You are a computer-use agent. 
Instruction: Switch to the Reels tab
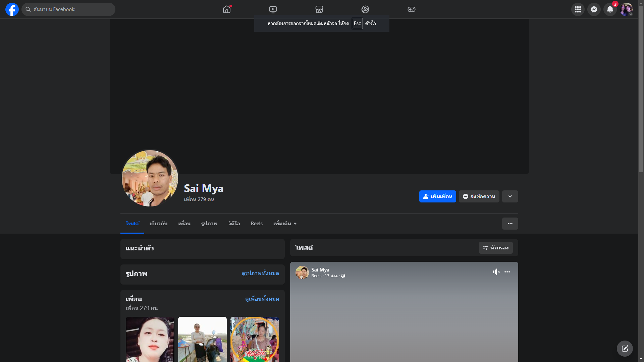point(257,224)
